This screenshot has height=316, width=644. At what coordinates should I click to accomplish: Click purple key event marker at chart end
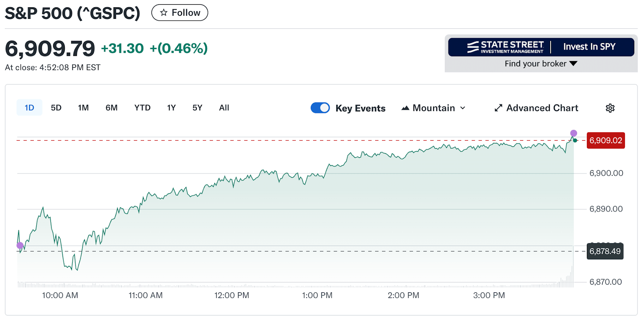point(574,133)
